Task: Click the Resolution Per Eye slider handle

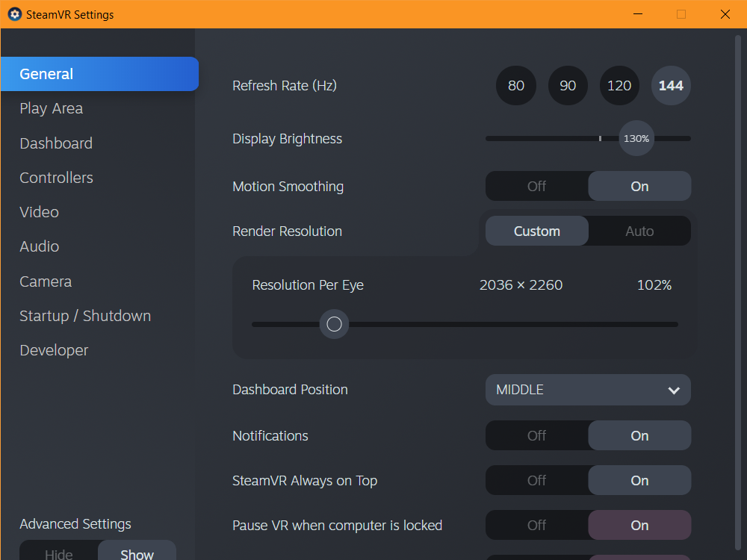Action: coord(334,324)
